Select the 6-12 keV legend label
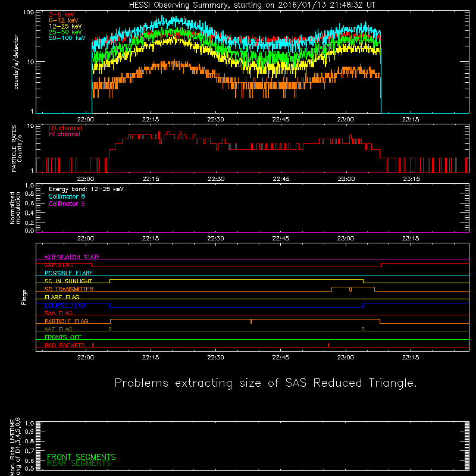The image size is (476, 476). pos(64,20)
